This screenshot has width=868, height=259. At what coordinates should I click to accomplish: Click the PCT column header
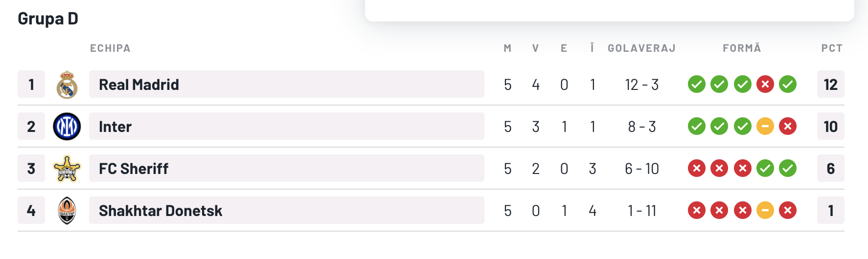tap(832, 48)
